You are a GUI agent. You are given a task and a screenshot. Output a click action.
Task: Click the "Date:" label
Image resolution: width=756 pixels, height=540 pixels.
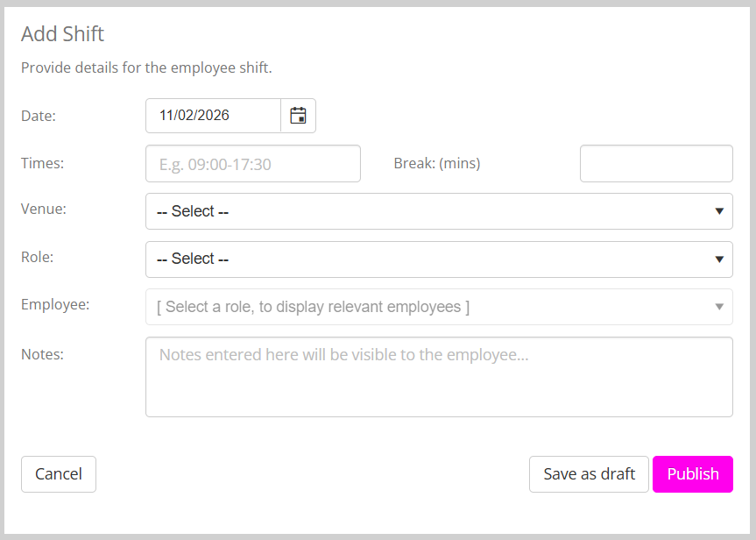coord(39,116)
